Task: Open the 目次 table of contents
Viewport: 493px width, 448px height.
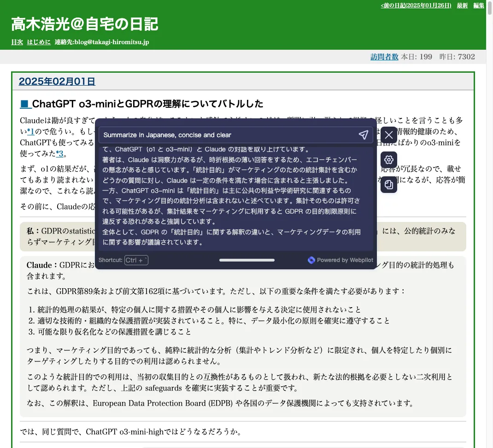Action: 17,42
